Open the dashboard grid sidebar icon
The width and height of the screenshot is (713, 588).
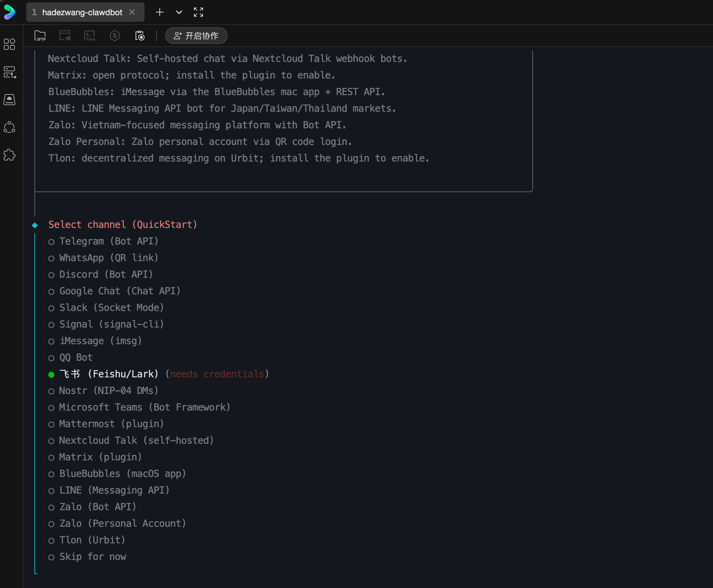point(9,44)
